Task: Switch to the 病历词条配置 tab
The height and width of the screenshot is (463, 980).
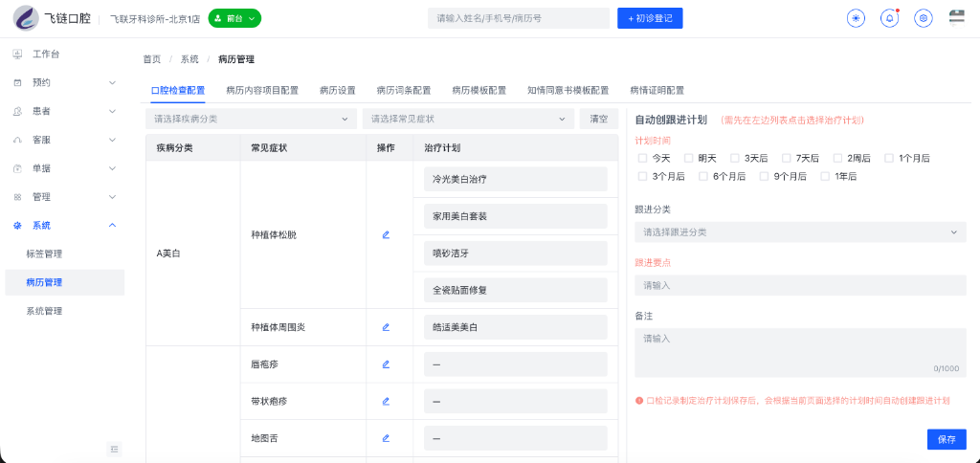Action: pos(404,91)
